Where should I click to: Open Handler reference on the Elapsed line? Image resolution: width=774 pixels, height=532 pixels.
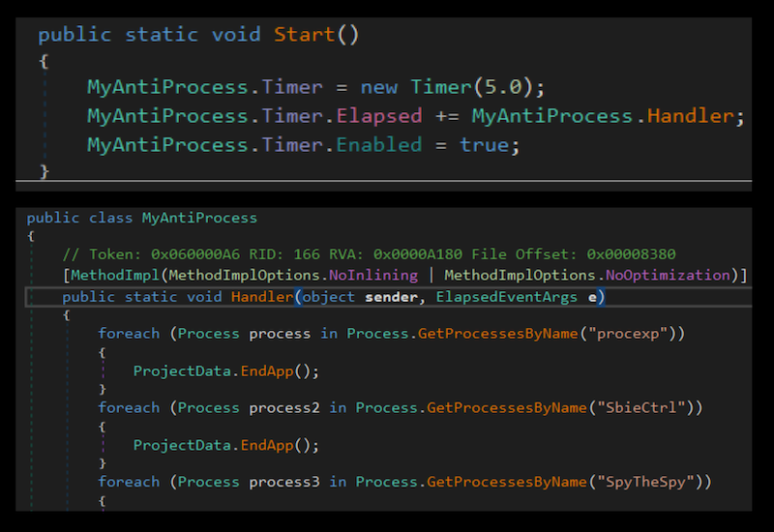(690, 116)
